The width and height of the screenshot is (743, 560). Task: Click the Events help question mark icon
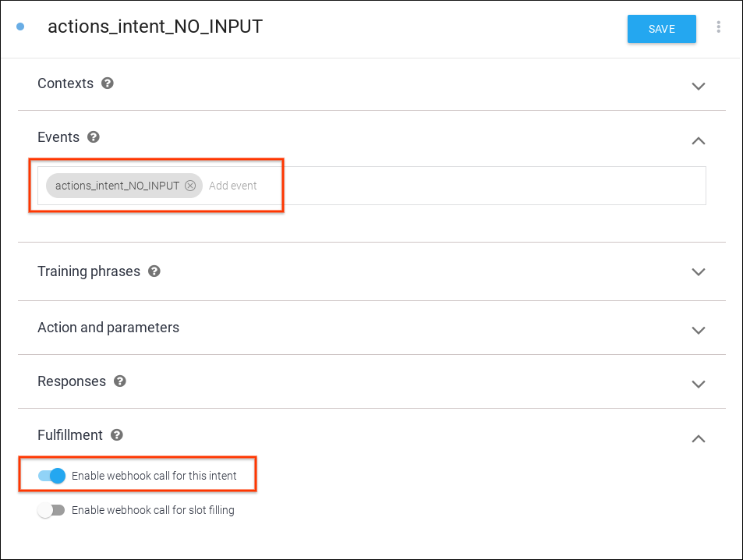pyautogui.click(x=94, y=137)
